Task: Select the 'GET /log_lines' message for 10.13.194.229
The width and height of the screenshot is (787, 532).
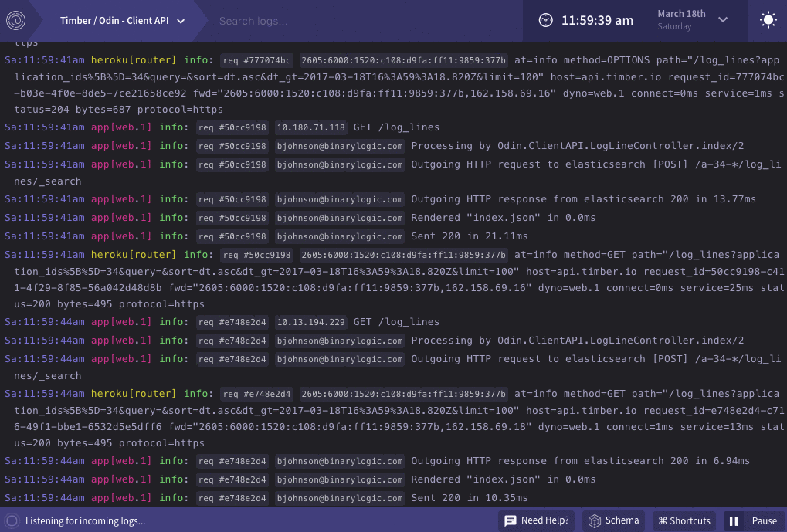Action: point(396,322)
